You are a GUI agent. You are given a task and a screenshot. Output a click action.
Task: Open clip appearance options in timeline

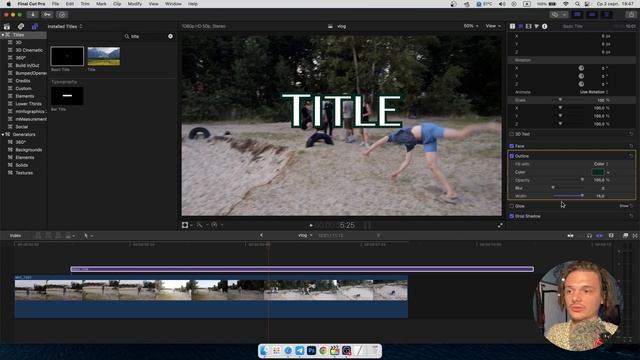tap(611, 236)
